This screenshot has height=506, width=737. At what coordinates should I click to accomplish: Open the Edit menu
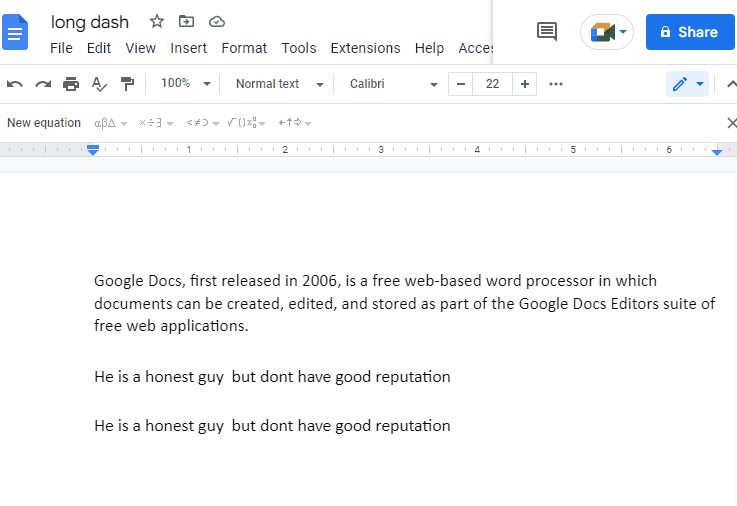[x=99, y=48]
